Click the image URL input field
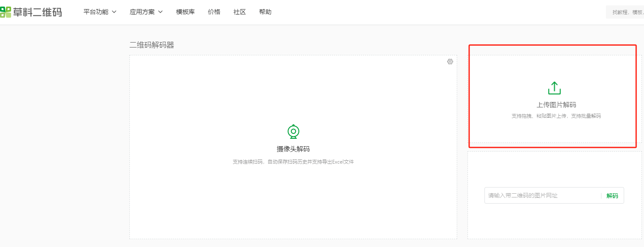Image resolution: width=644 pixels, height=247 pixels. coord(541,195)
